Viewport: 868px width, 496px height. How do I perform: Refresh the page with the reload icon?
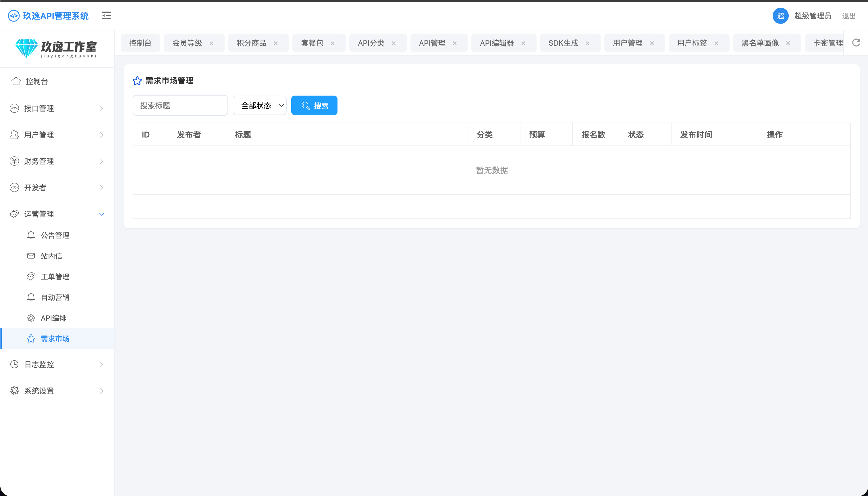pyautogui.click(x=856, y=42)
